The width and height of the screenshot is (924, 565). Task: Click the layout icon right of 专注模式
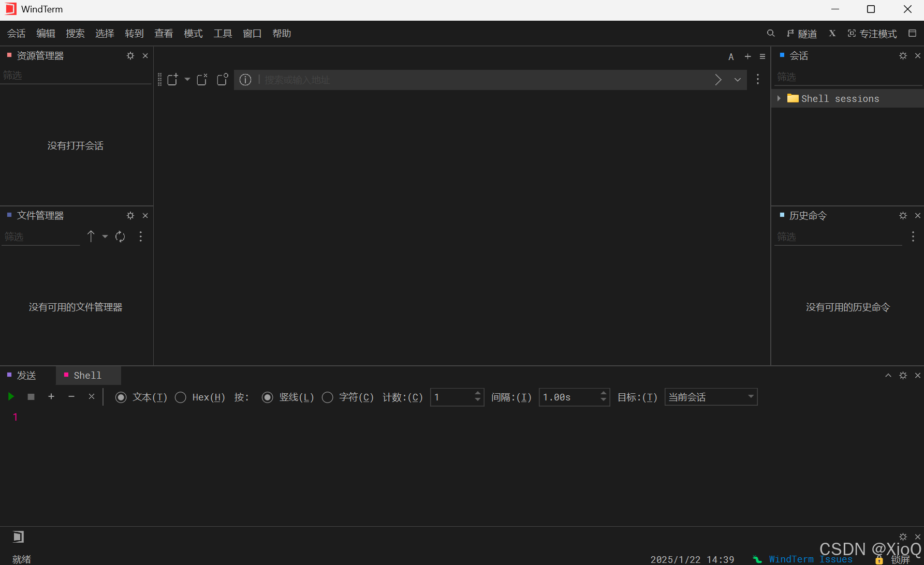pos(912,34)
